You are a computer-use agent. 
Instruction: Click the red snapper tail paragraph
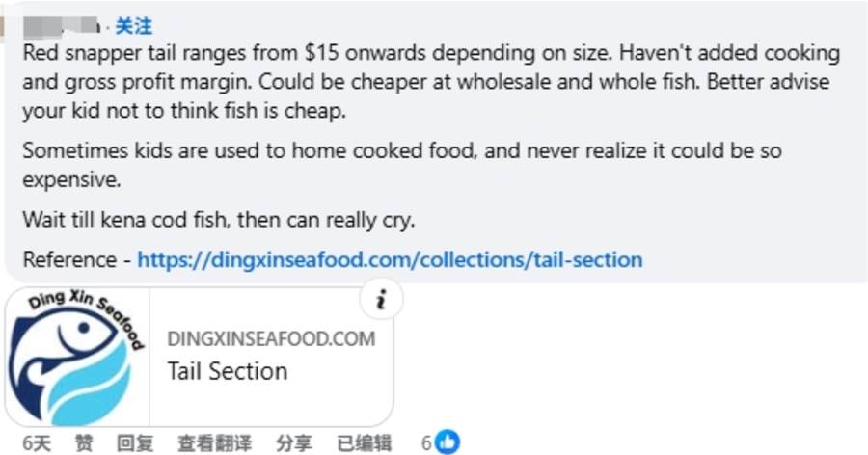(431, 81)
